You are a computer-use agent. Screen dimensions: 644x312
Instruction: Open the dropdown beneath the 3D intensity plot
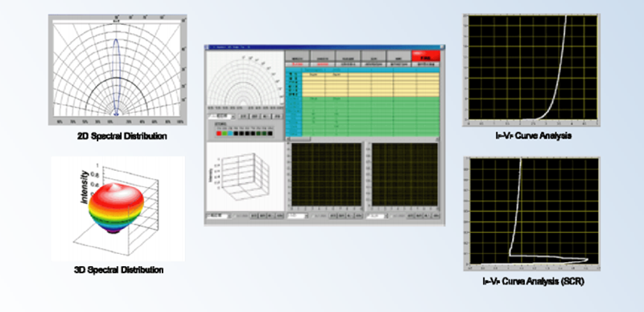tap(218, 216)
